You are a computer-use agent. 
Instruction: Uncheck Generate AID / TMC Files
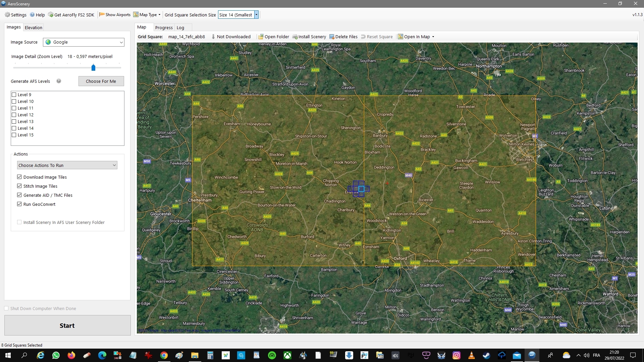19,195
